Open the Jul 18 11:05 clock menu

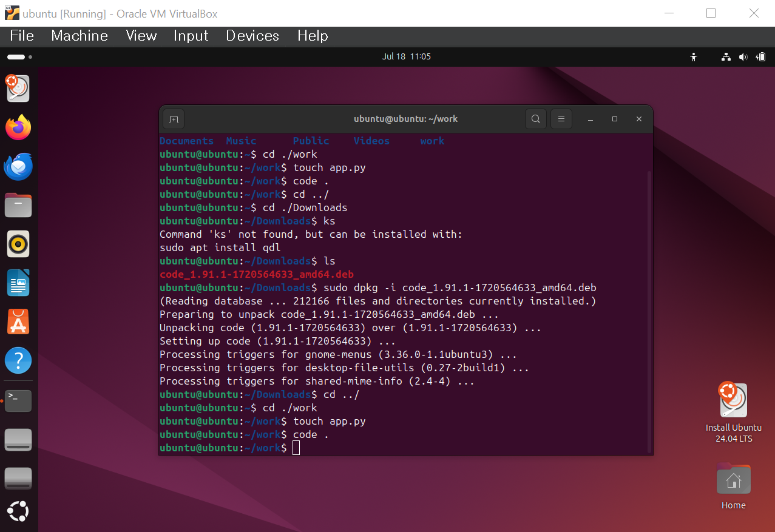pyautogui.click(x=407, y=56)
